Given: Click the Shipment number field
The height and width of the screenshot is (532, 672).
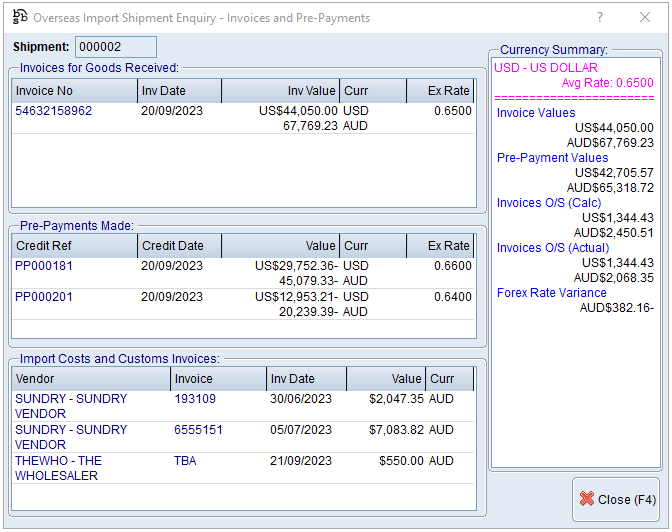Looking at the screenshot, I should (x=116, y=47).
